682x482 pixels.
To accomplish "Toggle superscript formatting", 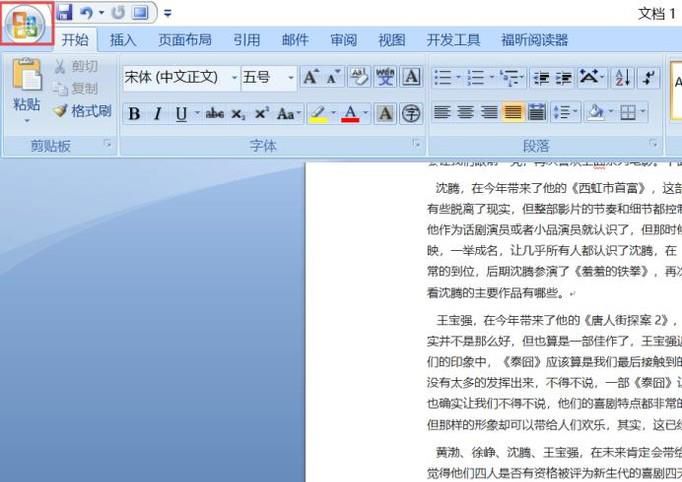I will click(x=261, y=114).
